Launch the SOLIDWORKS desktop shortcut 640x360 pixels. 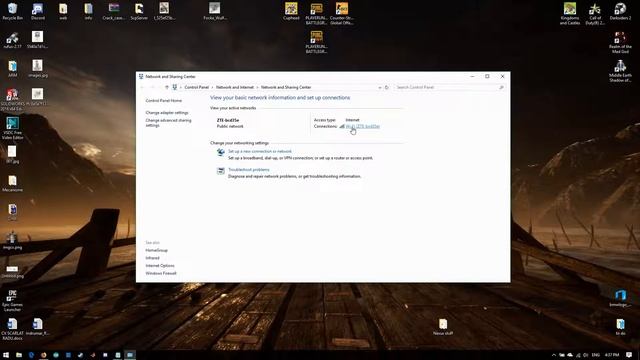[12, 100]
